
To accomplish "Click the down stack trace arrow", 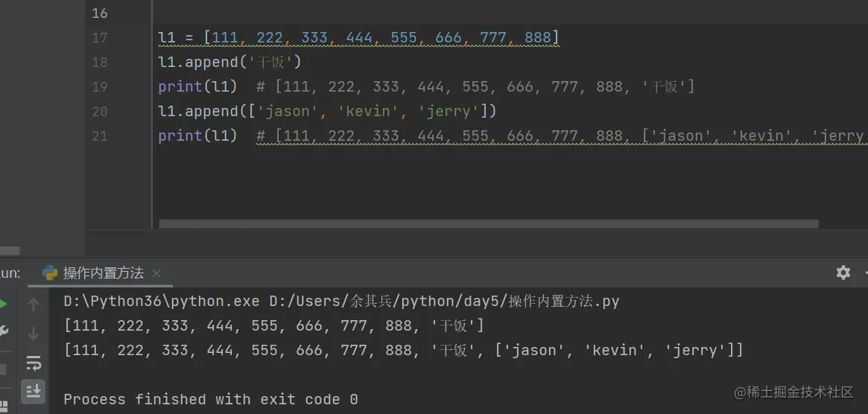I will coord(34,334).
